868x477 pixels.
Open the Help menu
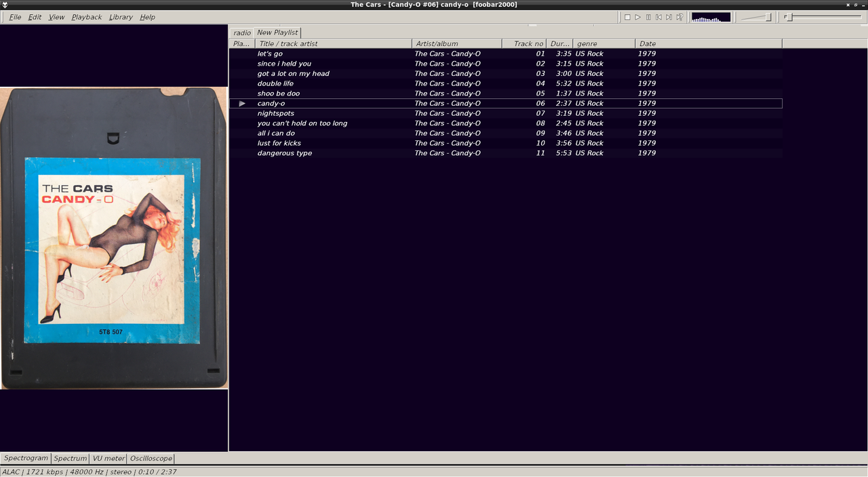coord(147,17)
